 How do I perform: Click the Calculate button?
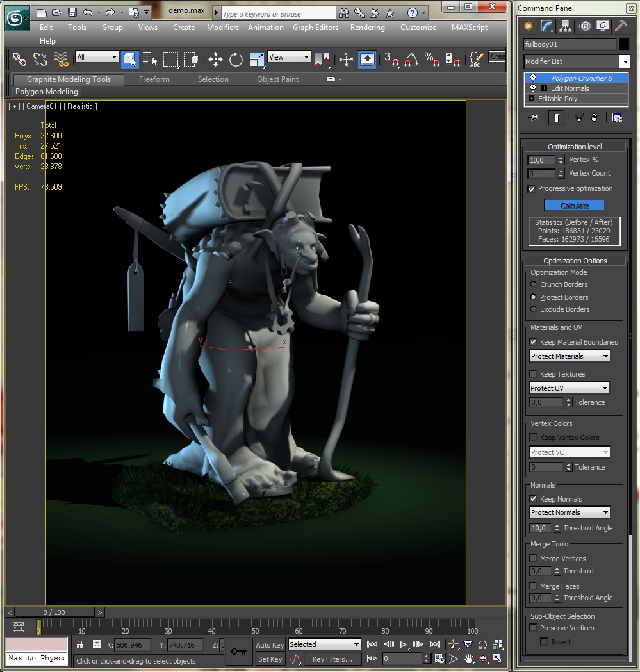(575, 206)
